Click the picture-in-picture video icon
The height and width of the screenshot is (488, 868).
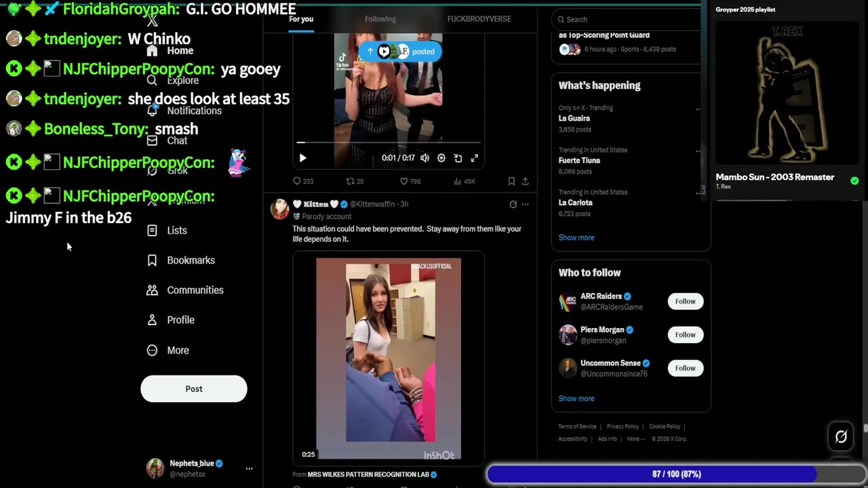pyautogui.click(x=458, y=158)
